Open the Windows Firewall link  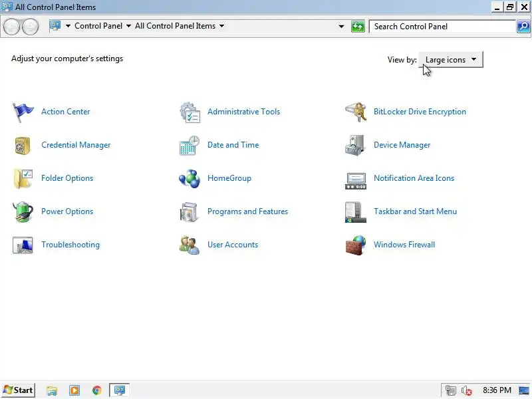404,245
